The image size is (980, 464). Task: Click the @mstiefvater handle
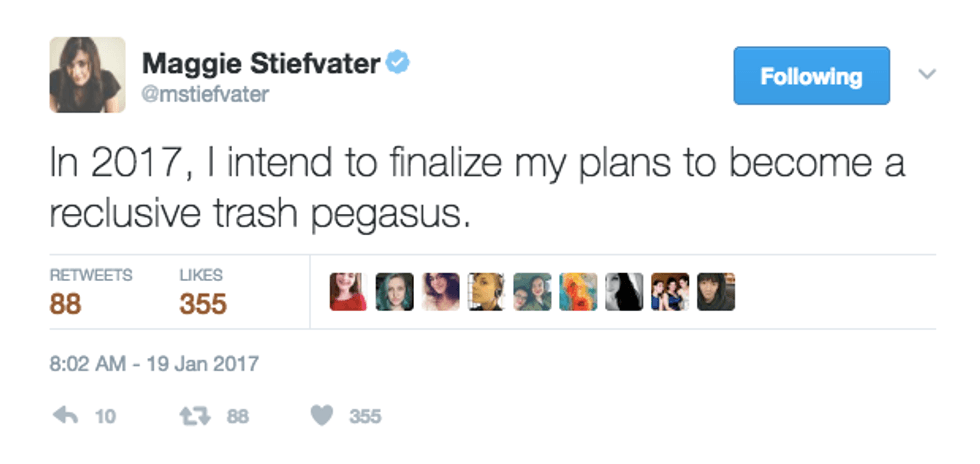[205, 93]
